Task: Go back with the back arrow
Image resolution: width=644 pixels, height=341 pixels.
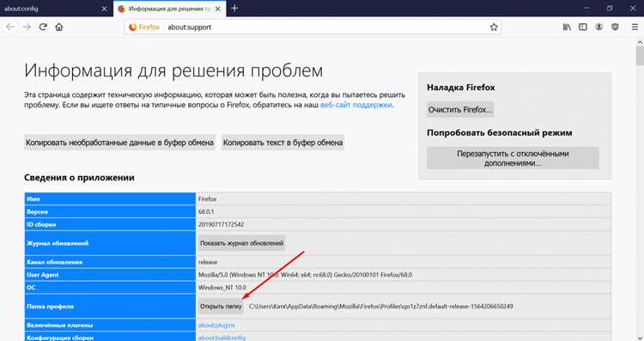Action: pyautogui.click(x=10, y=27)
